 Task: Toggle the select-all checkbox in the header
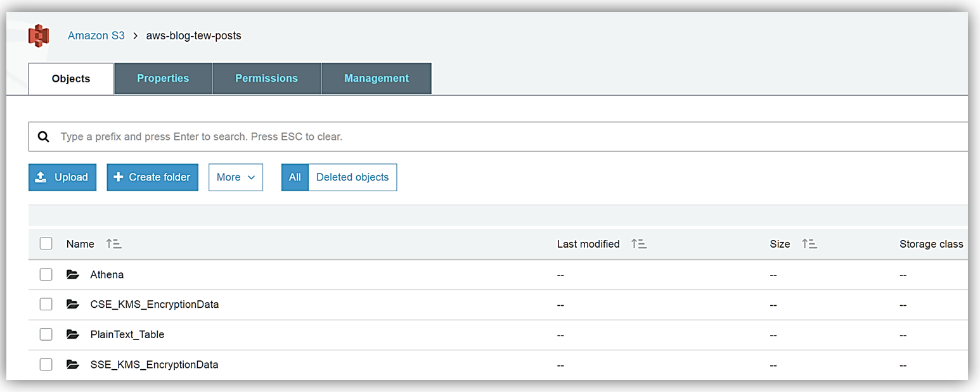click(x=46, y=244)
